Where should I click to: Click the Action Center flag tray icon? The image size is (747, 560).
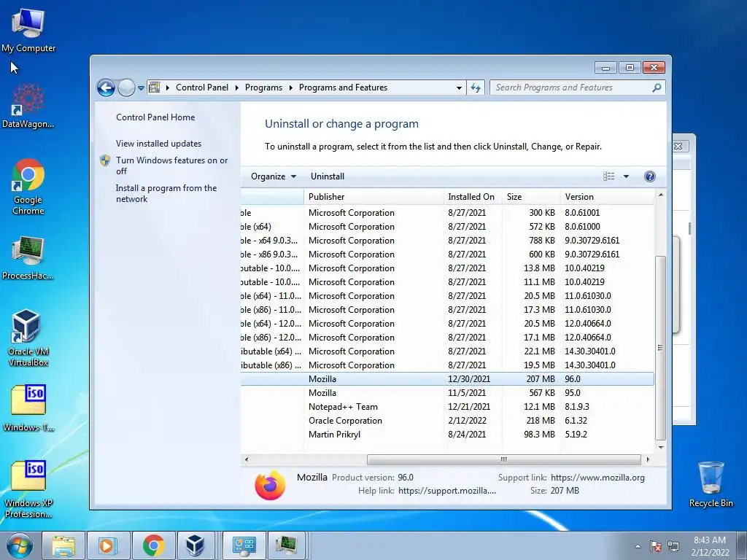click(x=656, y=546)
